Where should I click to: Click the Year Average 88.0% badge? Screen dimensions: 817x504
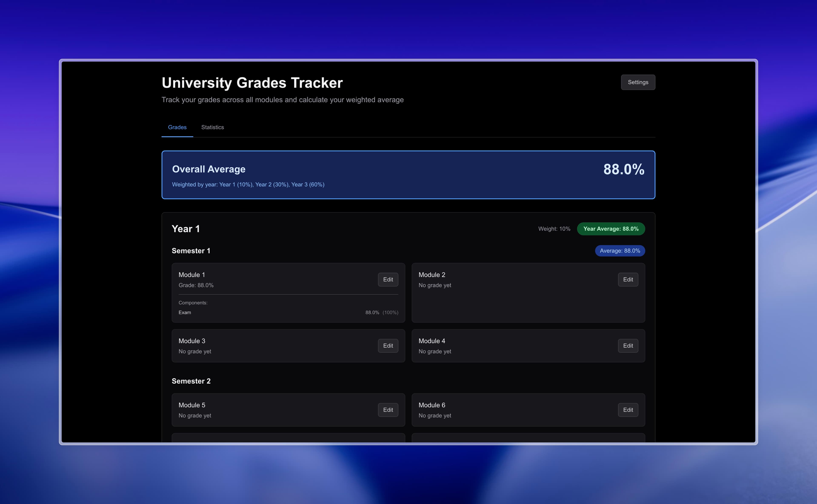pos(610,229)
